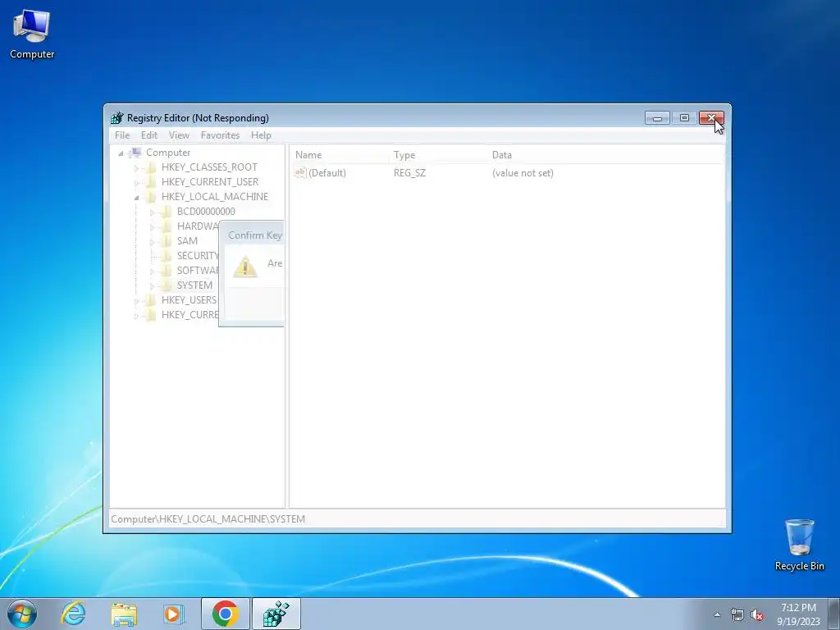Click the SYSTEM folder icon
The width and height of the screenshot is (840, 630).
[x=167, y=285]
